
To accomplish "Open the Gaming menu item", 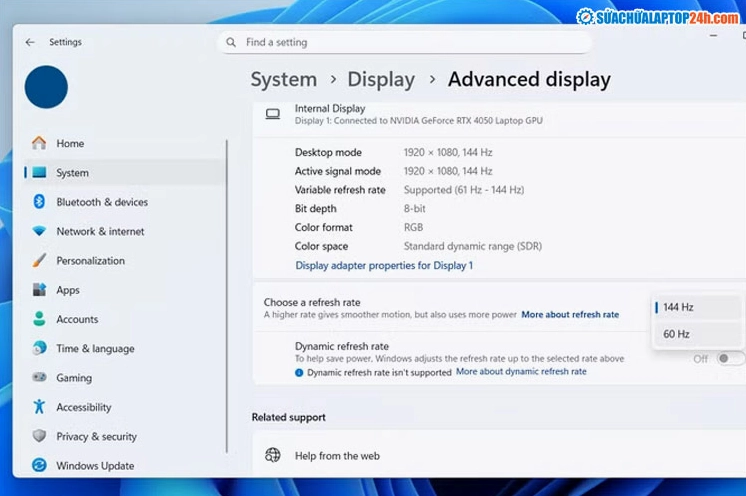I will coord(74,378).
